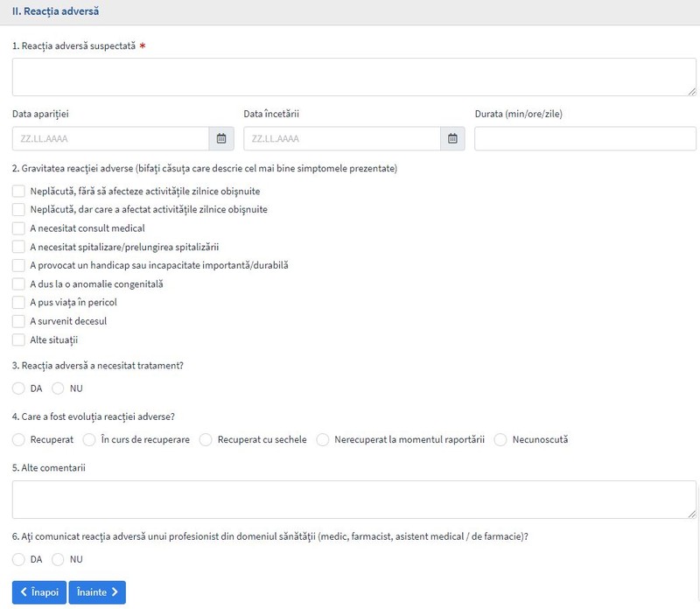The width and height of the screenshot is (700, 609).
Task: Enable 'A survenit decesul' checkbox
Action: pyautogui.click(x=18, y=321)
